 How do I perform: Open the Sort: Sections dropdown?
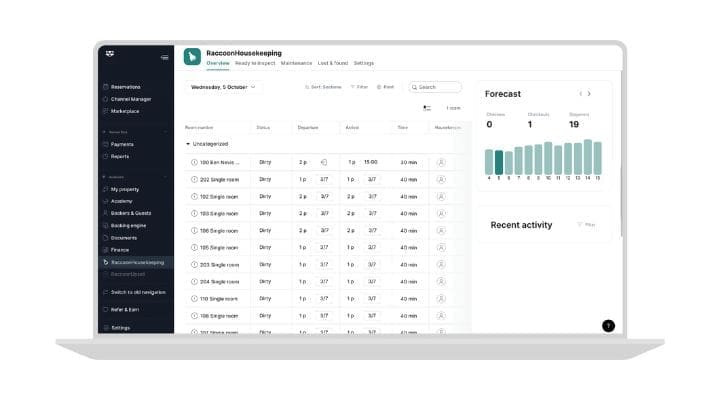(323, 87)
